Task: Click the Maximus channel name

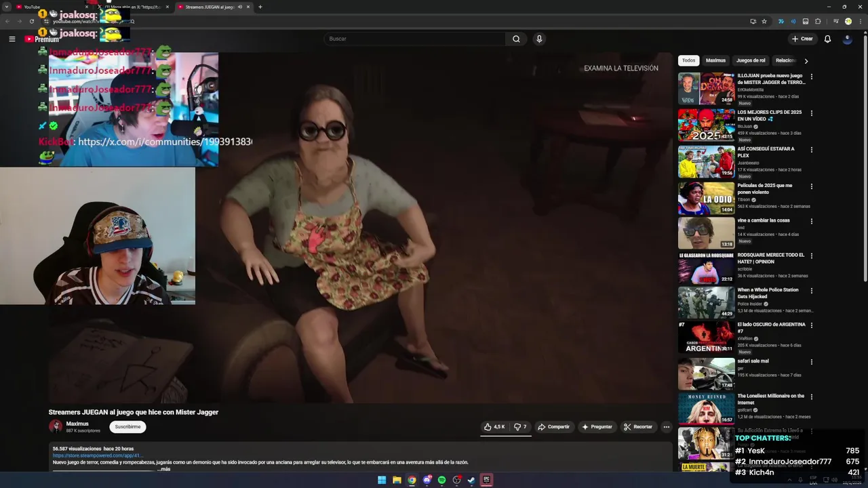Action: [77, 424]
